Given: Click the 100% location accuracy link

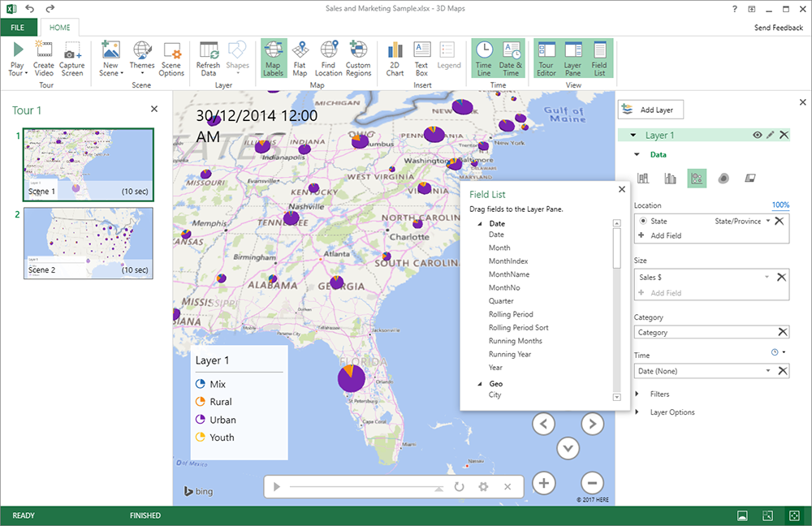Looking at the screenshot, I should 780,205.
